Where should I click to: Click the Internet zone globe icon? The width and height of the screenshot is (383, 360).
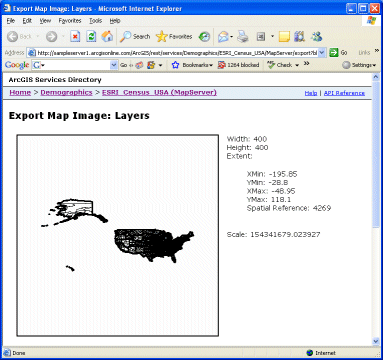tap(310, 353)
